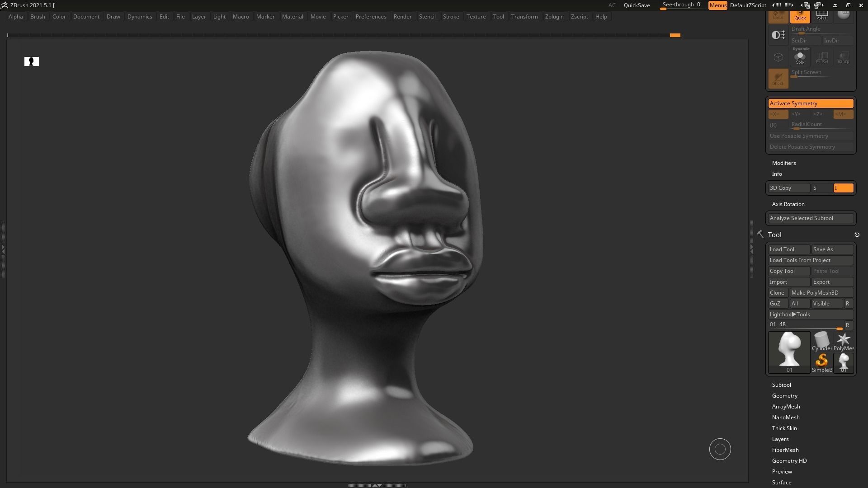The width and height of the screenshot is (868, 488).
Task: Toggle (R) radial symmetry
Action: pos(778,125)
